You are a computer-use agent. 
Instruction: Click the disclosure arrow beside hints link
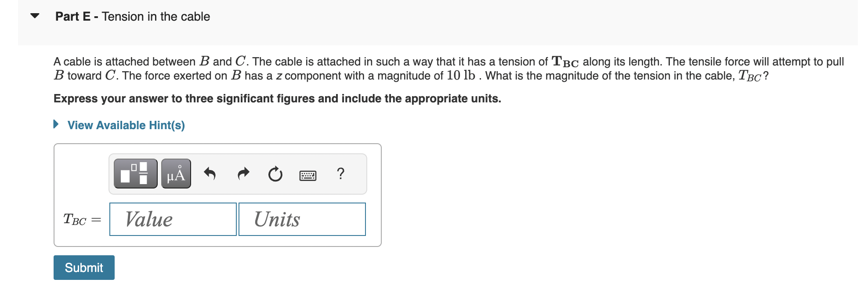pos(56,125)
